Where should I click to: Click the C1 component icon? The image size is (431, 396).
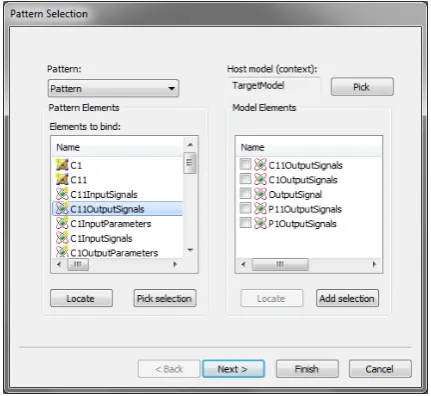62,165
